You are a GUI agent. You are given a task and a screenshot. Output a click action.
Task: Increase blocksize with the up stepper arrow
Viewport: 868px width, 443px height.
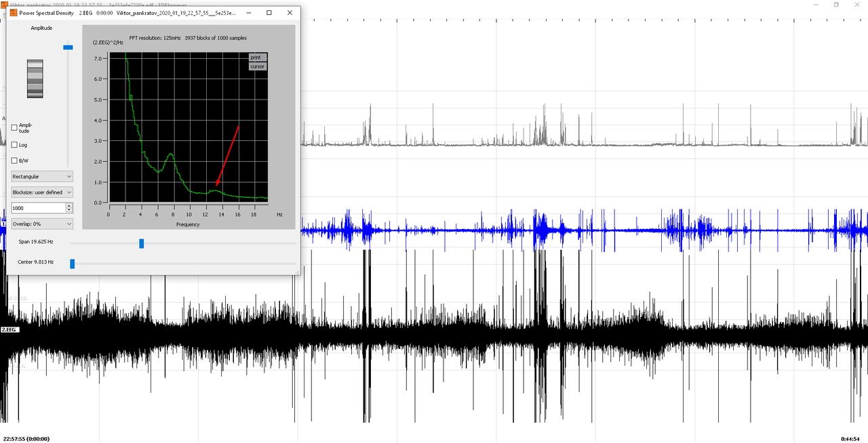(68, 205)
